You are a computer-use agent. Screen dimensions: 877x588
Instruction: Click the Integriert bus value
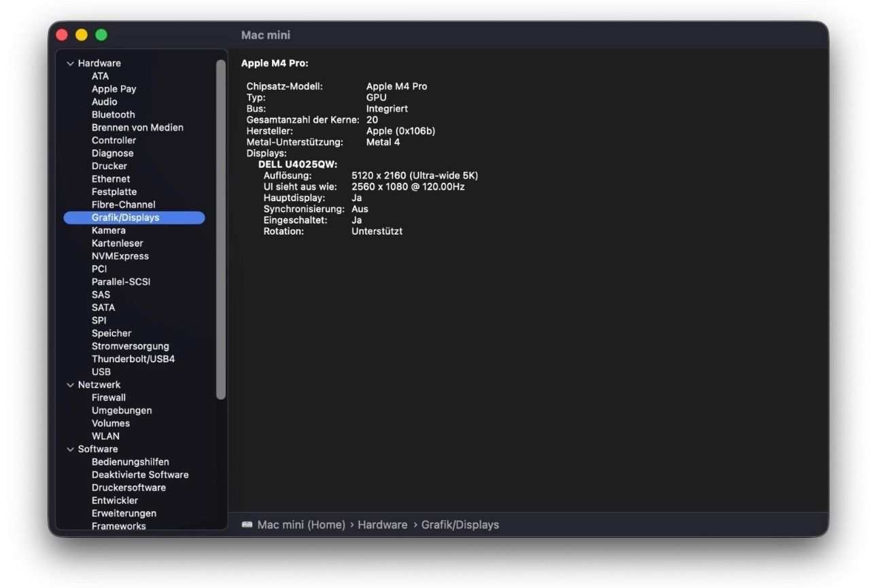(x=387, y=109)
